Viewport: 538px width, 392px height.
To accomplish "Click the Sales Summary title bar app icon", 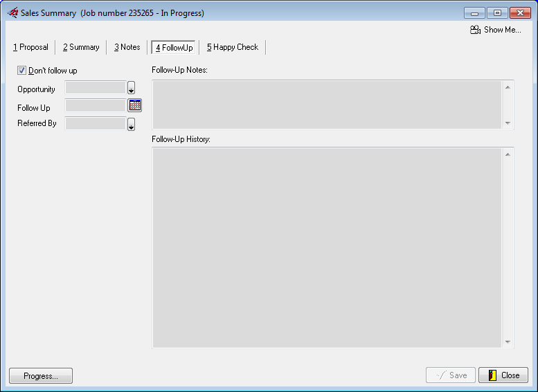I will pos(12,12).
